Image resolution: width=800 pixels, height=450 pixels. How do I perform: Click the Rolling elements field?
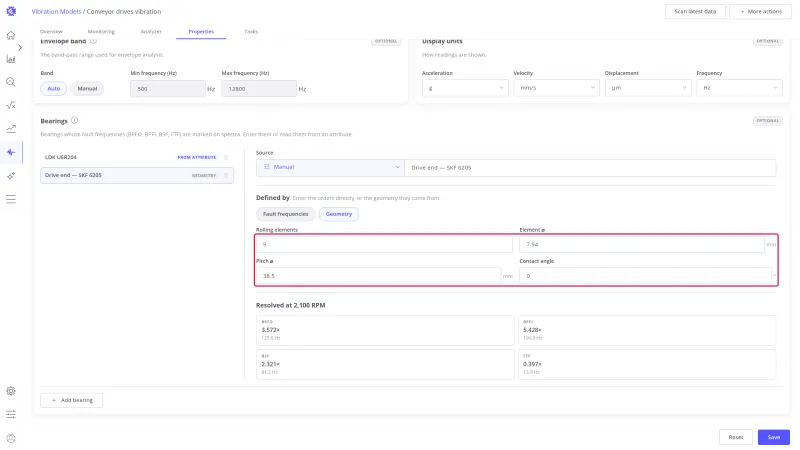coord(384,244)
